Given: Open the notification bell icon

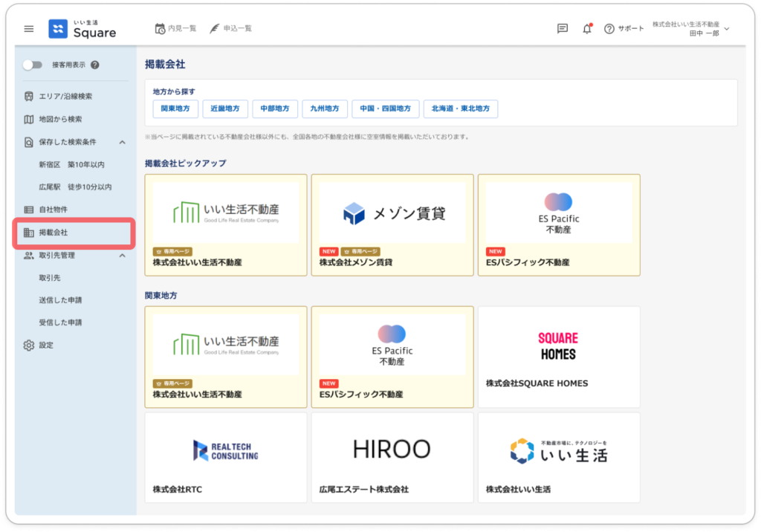Looking at the screenshot, I should [586, 29].
